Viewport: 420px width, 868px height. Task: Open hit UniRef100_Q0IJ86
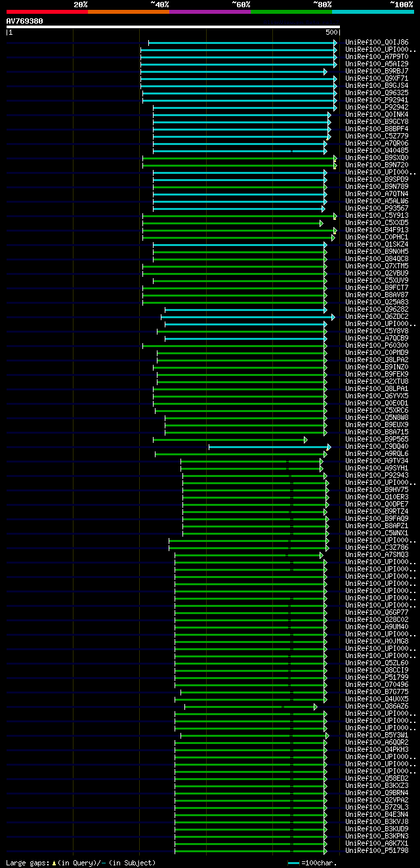(377, 43)
